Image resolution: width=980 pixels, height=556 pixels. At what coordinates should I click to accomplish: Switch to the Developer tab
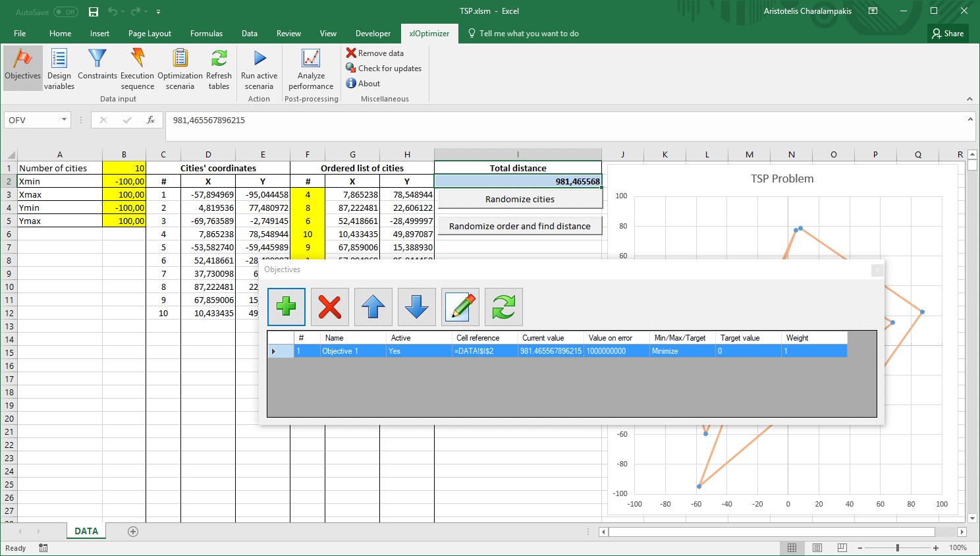373,34
